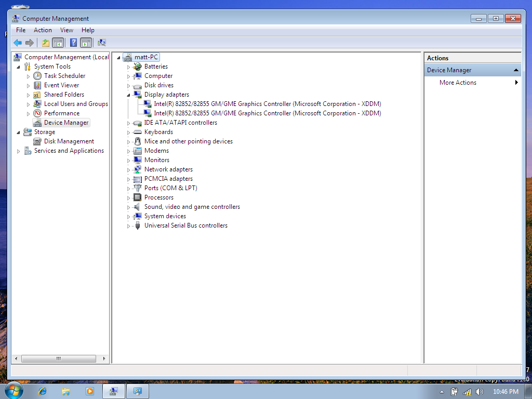Open Windows Explorer folder on taskbar
This screenshot has width=532, height=399.
66,392
